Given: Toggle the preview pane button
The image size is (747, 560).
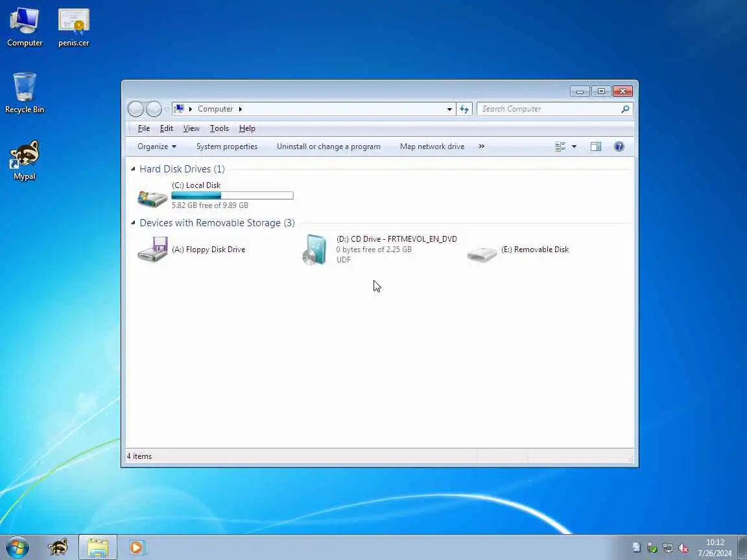Looking at the screenshot, I should (595, 146).
